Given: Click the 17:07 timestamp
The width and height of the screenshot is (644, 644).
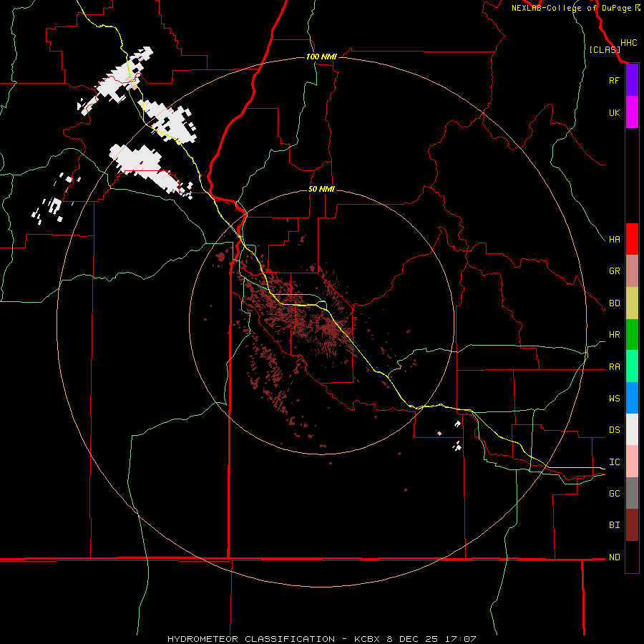Looking at the screenshot, I should (x=462, y=639).
